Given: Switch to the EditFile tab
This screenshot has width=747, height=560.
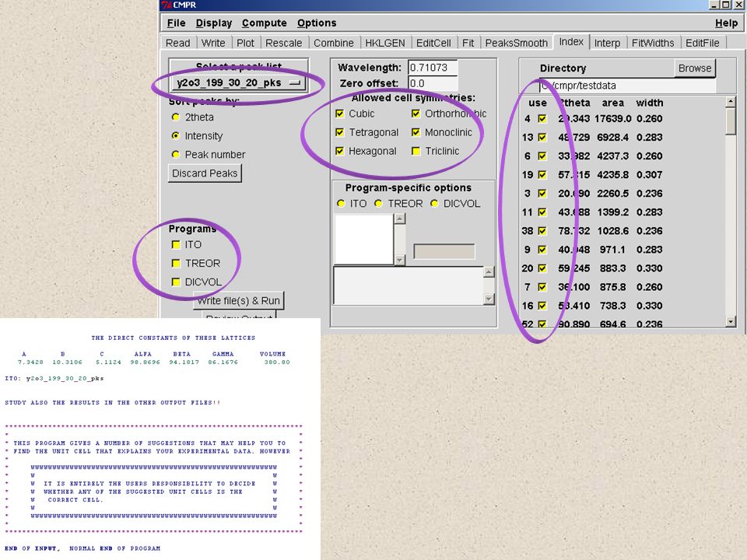Looking at the screenshot, I should pyautogui.click(x=702, y=43).
